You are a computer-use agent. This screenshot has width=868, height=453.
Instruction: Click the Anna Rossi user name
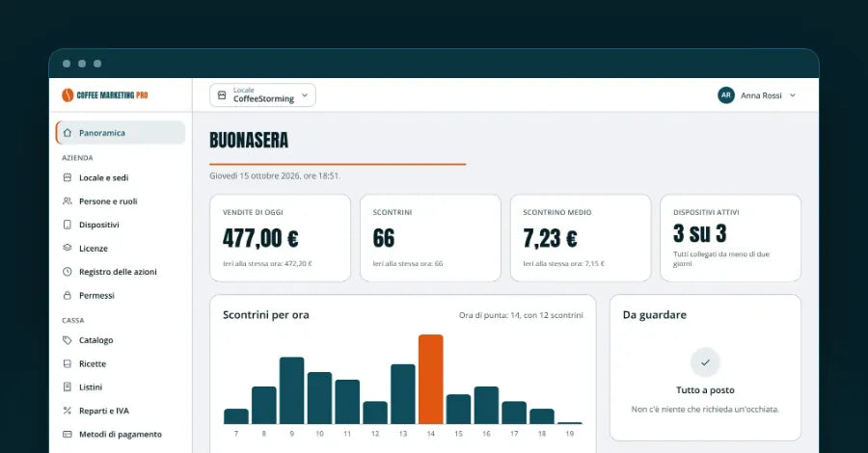[761, 95]
